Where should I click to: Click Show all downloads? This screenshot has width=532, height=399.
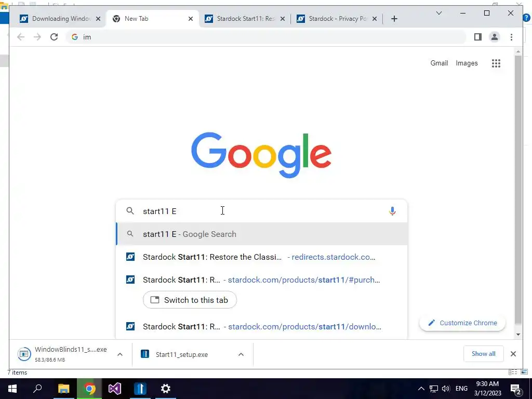pos(484,354)
